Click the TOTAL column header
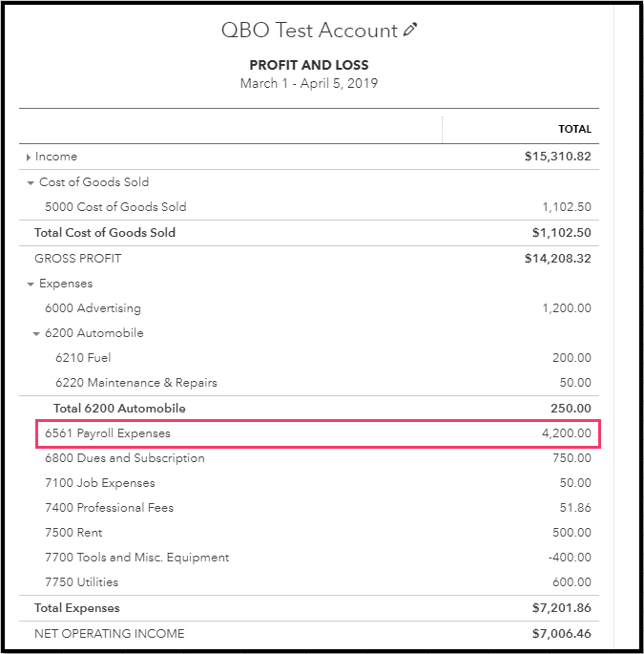This screenshot has height=654, width=644. coord(574,129)
